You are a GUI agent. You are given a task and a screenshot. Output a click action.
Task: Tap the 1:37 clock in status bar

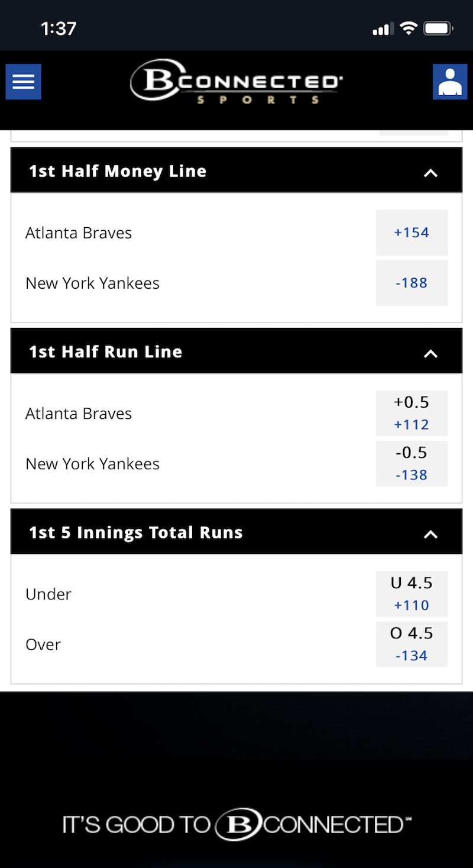coord(59,28)
